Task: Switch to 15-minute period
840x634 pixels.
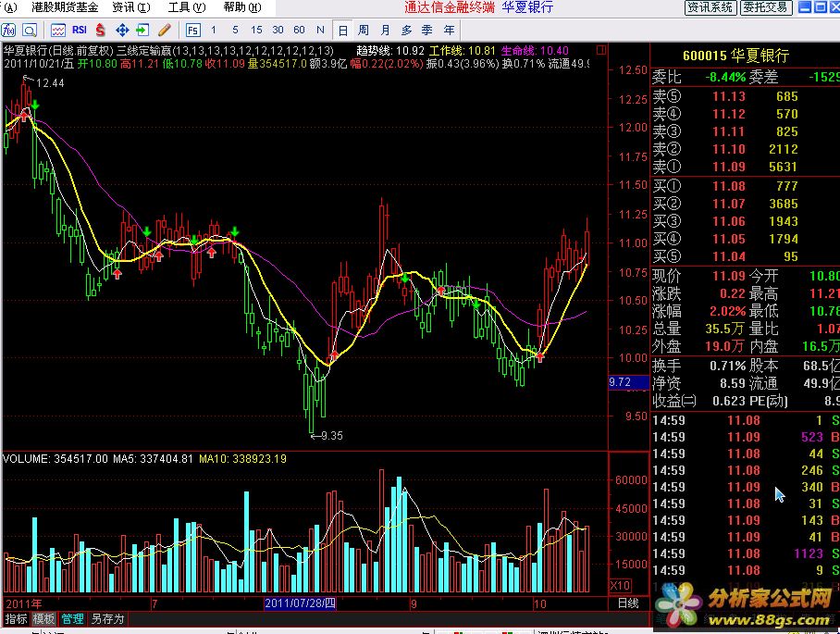Action: pyautogui.click(x=256, y=30)
